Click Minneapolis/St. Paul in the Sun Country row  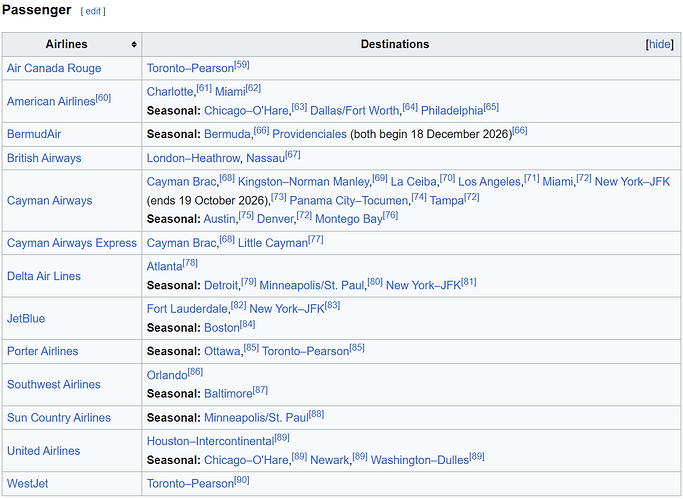point(257,418)
